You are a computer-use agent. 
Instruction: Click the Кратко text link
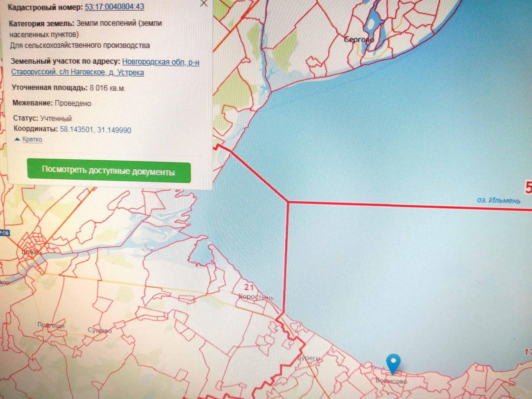click(x=32, y=139)
